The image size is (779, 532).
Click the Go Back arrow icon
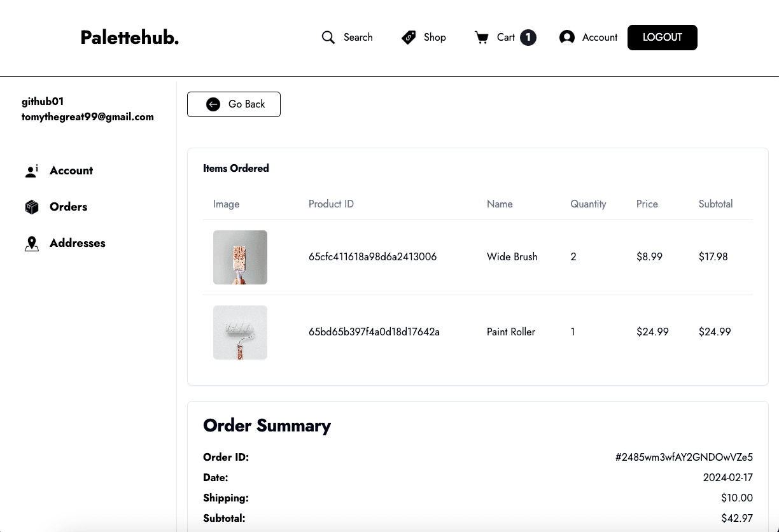[213, 104]
